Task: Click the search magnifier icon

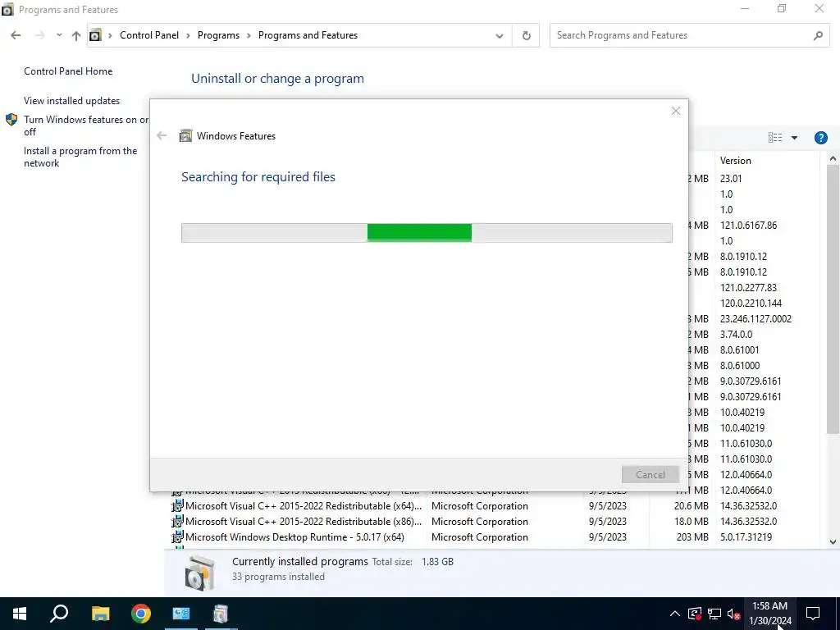Action: point(818,35)
